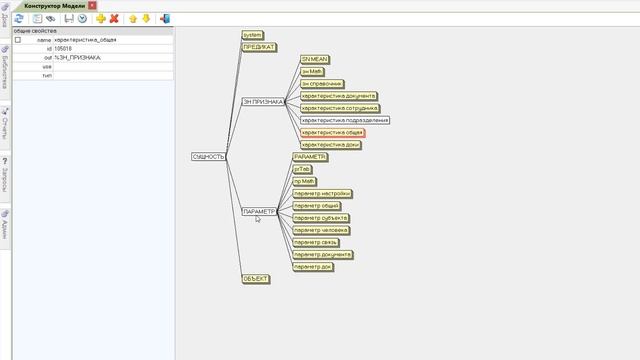640x360 pixels.
Task: Click the round clock toolbar icon
Action: click(82, 19)
